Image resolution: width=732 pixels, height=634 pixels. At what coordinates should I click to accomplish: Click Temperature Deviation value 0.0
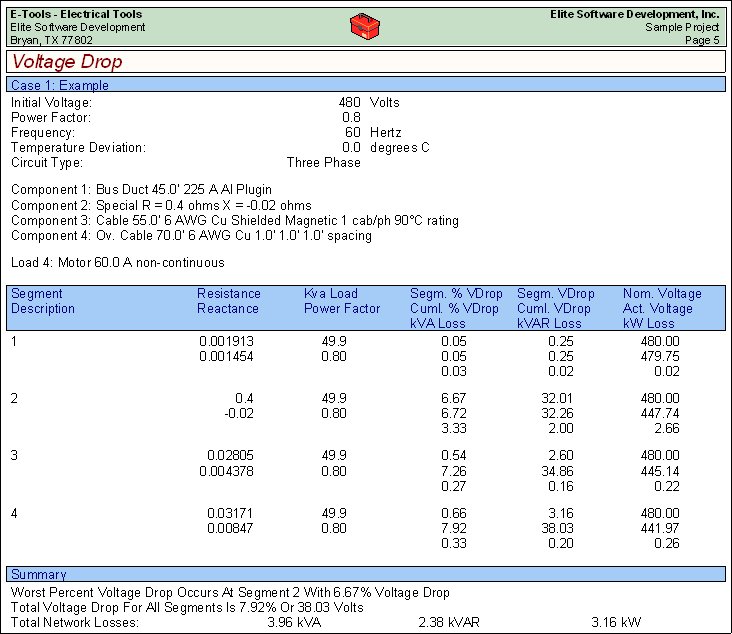tap(351, 148)
